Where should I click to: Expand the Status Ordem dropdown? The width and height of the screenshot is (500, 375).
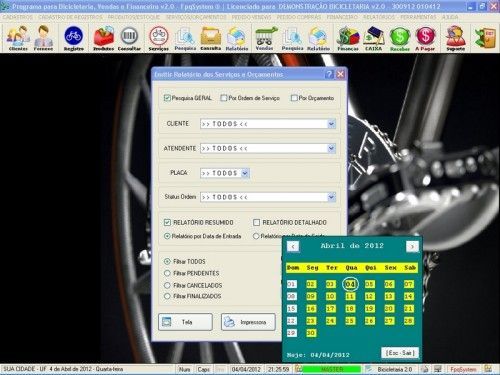tap(331, 197)
